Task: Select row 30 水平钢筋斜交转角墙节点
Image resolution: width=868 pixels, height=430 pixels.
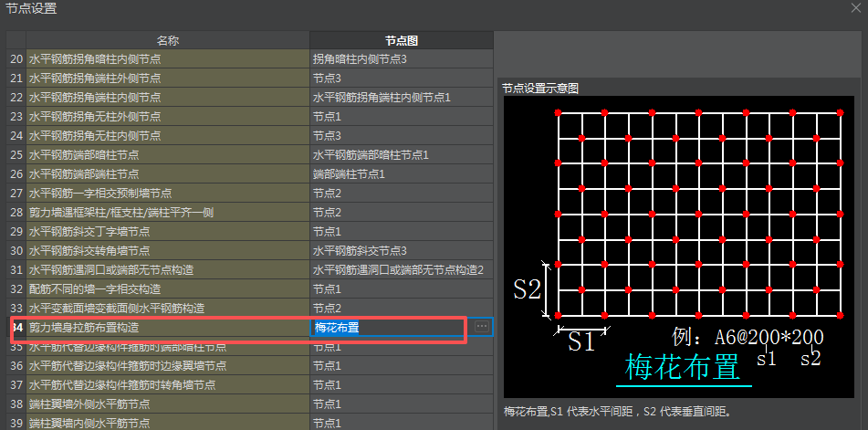Action: point(168,251)
